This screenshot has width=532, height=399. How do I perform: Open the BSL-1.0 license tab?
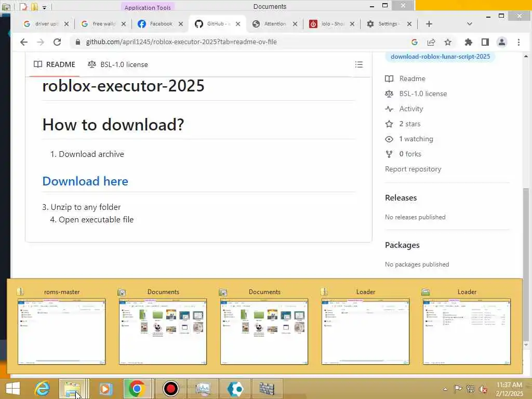tap(118, 64)
